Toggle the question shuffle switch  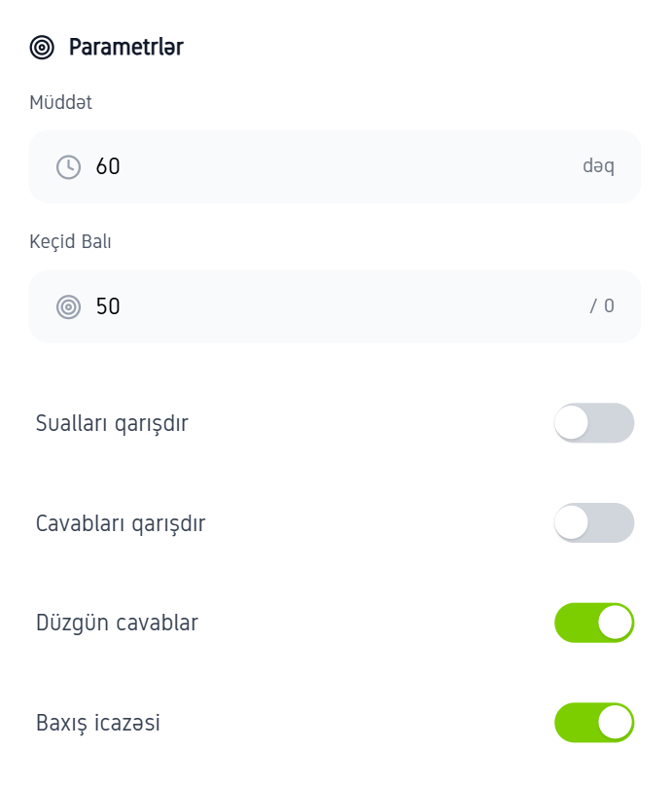click(x=593, y=423)
